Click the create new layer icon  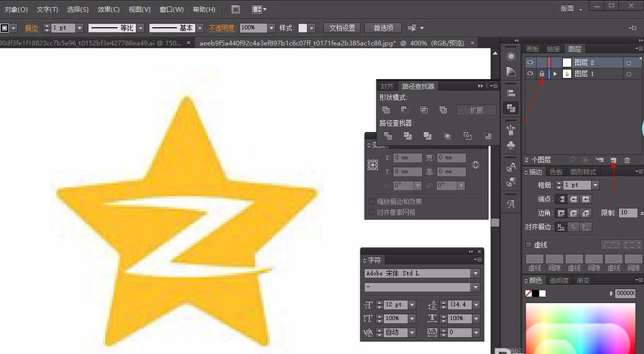click(x=613, y=160)
